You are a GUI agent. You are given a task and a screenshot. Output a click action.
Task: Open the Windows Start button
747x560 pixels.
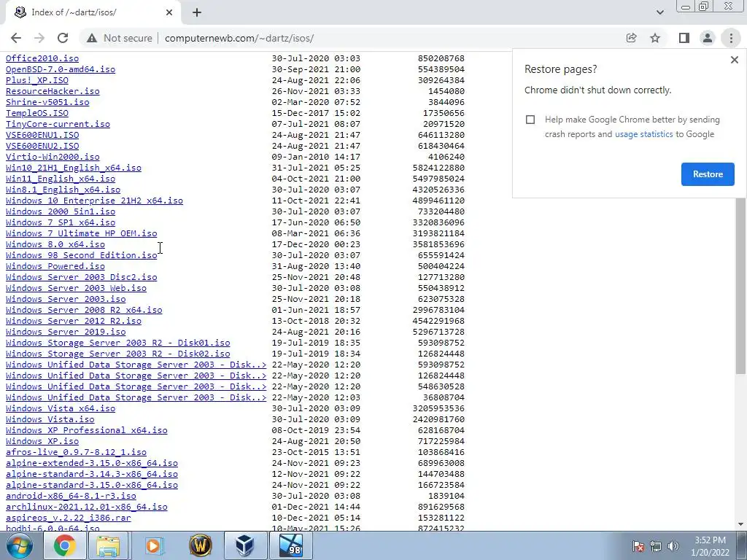(x=20, y=545)
